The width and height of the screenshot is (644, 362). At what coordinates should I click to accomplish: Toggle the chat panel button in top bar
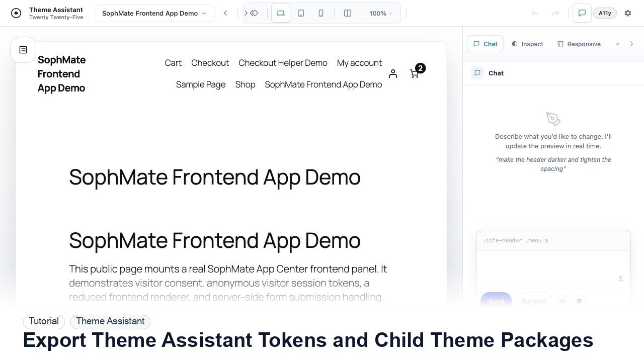[x=582, y=13]
